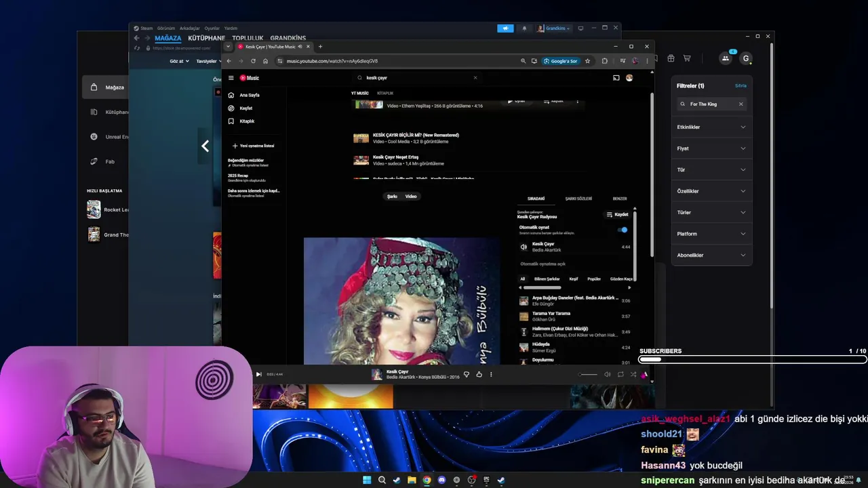
Task: Click Kaydet button in queue panel
Action: [618, 214]
